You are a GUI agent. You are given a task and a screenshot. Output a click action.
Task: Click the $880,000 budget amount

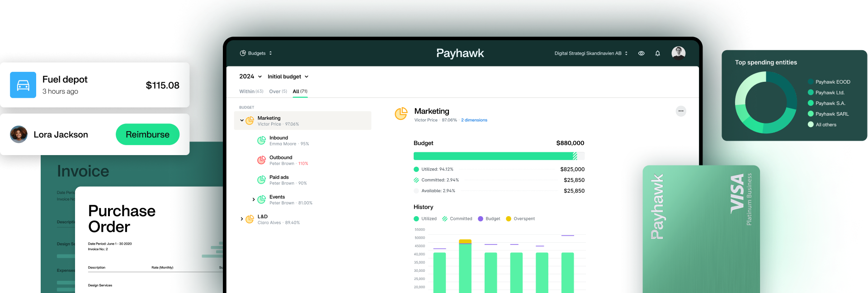[x=570, y=143]
